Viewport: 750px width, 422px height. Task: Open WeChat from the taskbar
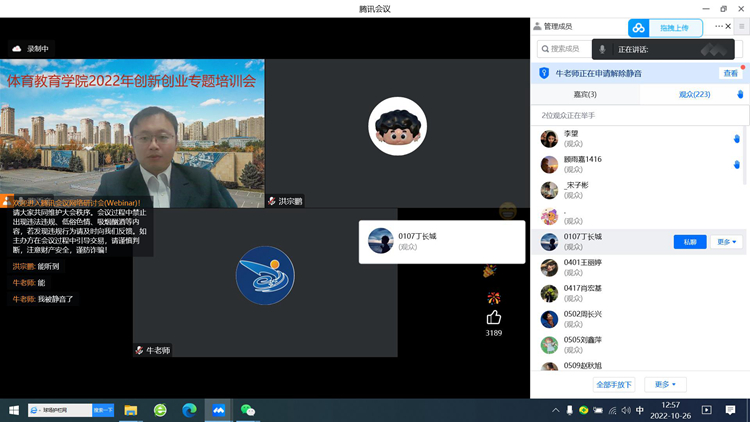click(x=247, y=410)
